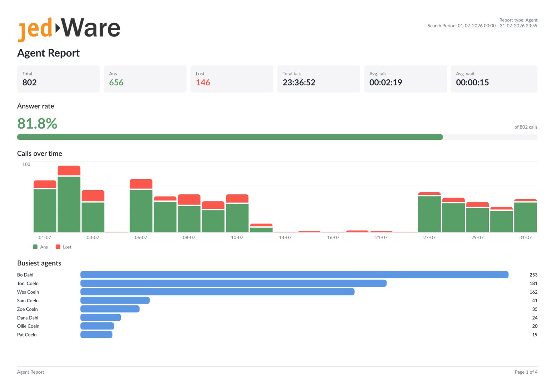Viewport: 555px width, 392px height.
Task: Click the Agent Report page heading
Action: coord(49,53)
